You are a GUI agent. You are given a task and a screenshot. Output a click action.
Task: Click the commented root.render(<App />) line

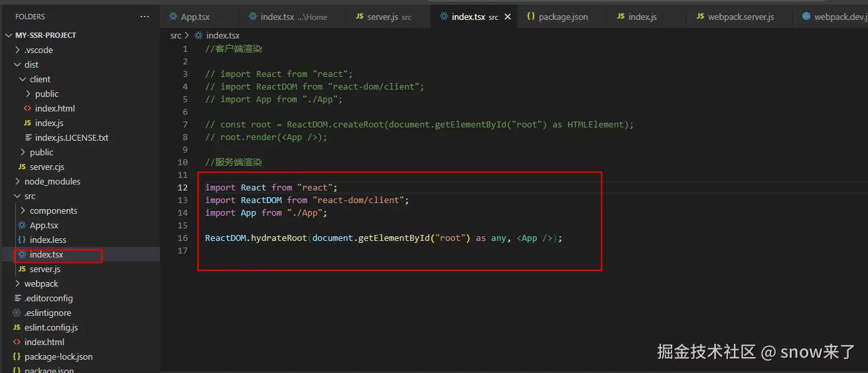coord(266,137)
